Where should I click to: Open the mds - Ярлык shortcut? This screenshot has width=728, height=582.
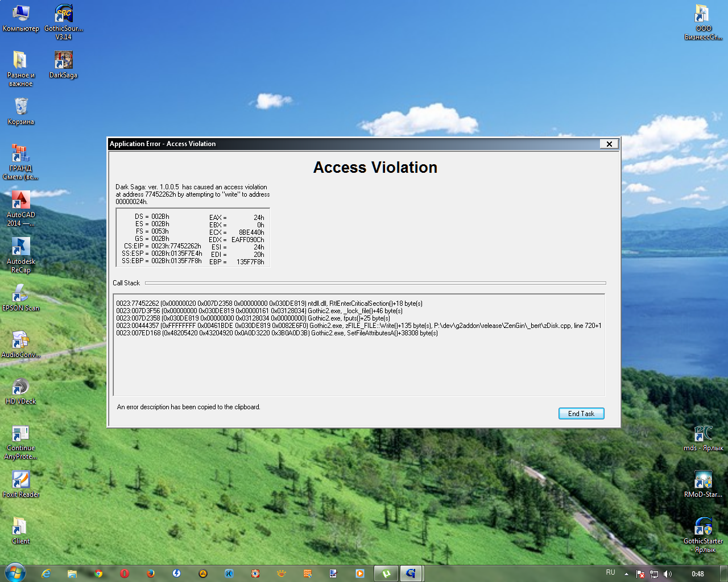(703, 437)
